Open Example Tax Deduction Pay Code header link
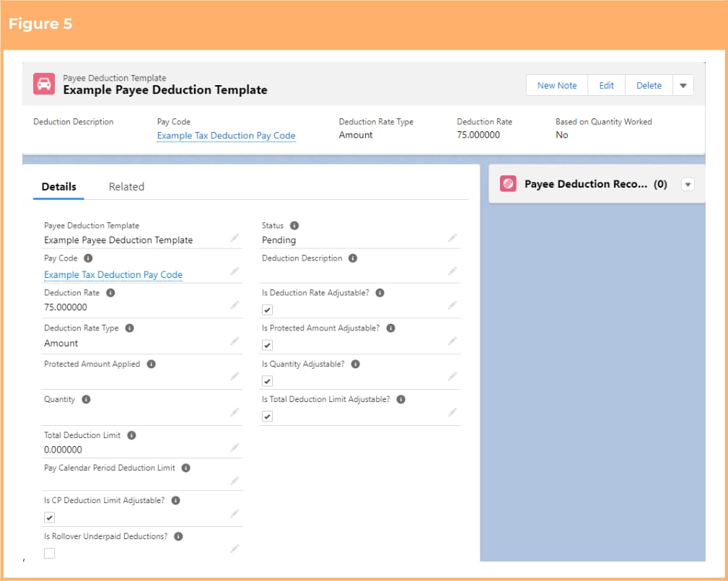The height and width of the screenshot is (581, 728). [226, 136]
